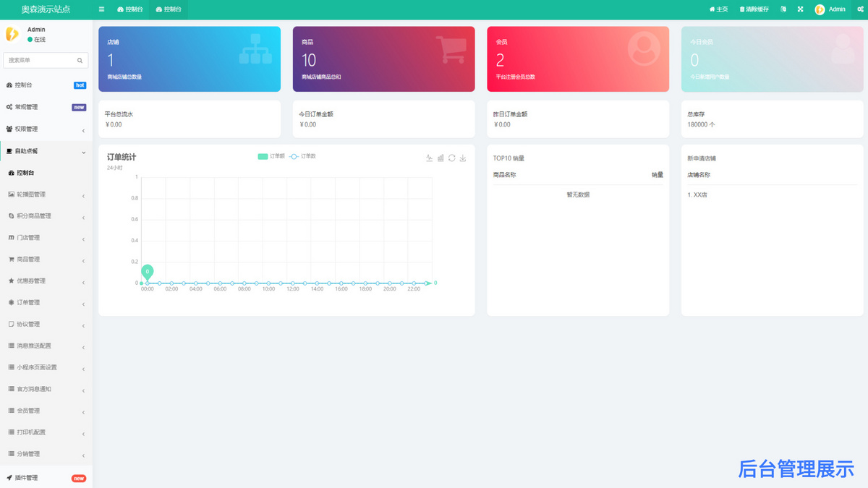Click the hamburger menu toggle icon
Image resolution: width=868 pixels, height=488 pixels.
(x=101, y=9)
